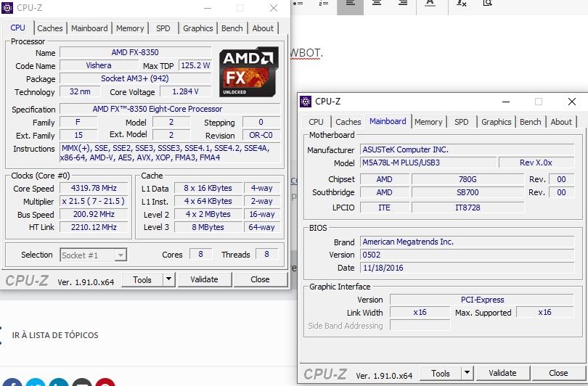Image resolution: width=588 pixels, height=386 pixels.
Task: Open the Bench tab in the Mainboard window
Action: 530,122
